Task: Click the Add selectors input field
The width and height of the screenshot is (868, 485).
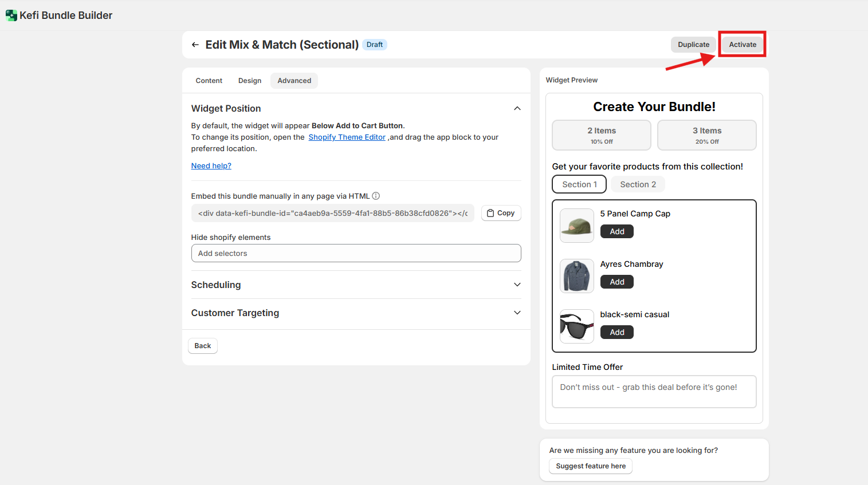Action: coord(356,253)
